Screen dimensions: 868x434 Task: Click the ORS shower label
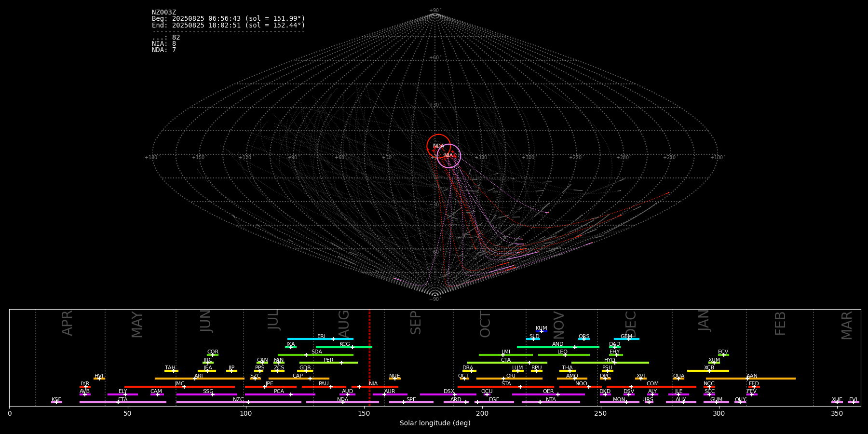point(583,337)
